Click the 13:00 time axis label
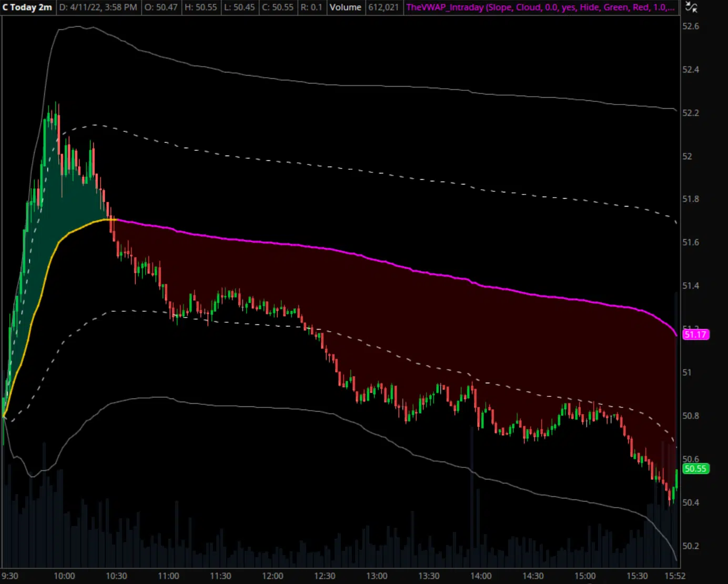Image resolution: width=728 pixels, height=584 pixels. [x=377, y=576]
